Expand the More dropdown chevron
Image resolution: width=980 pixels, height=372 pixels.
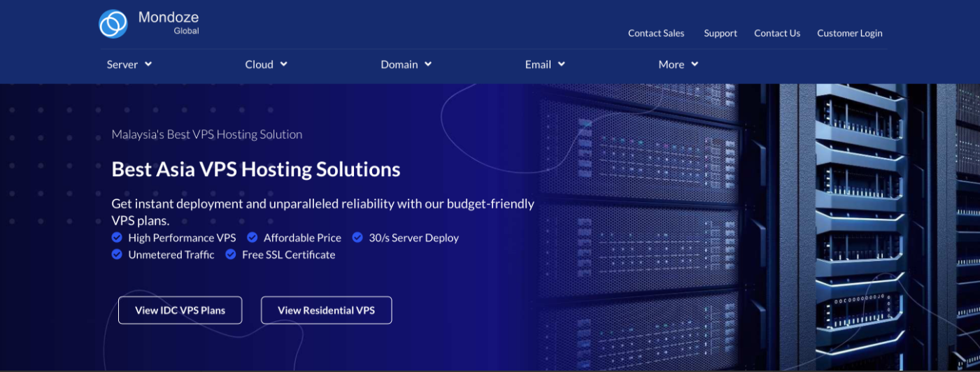[x=695, y=64]
